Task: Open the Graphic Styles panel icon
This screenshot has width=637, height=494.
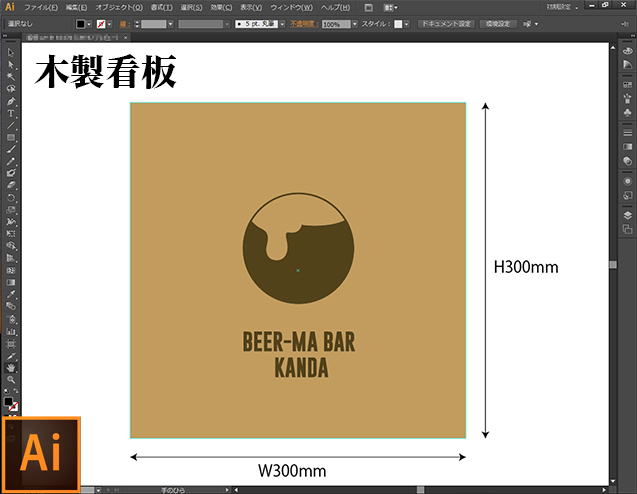Action: [x=628, y=195]
